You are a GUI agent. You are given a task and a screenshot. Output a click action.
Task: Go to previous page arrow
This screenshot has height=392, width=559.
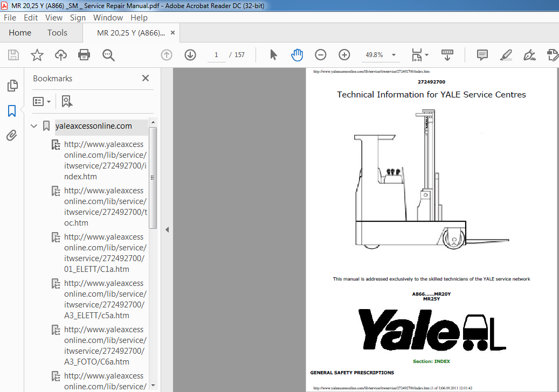(x=167, y=55)
